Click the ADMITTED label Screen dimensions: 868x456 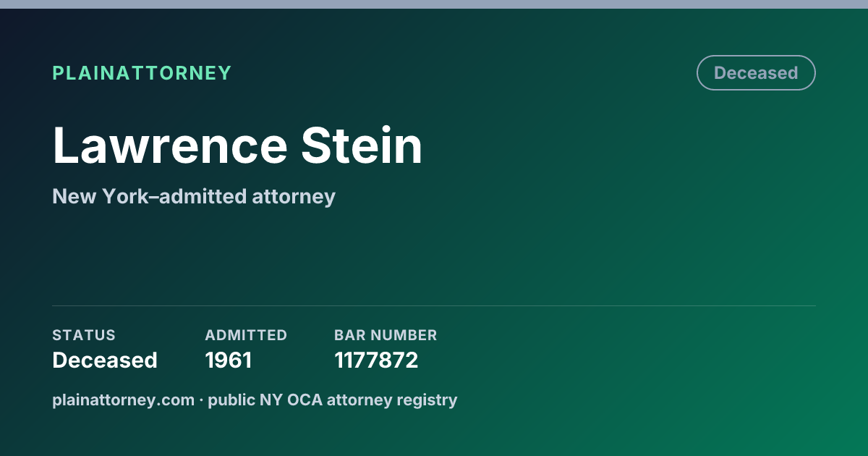pos(246,335)
